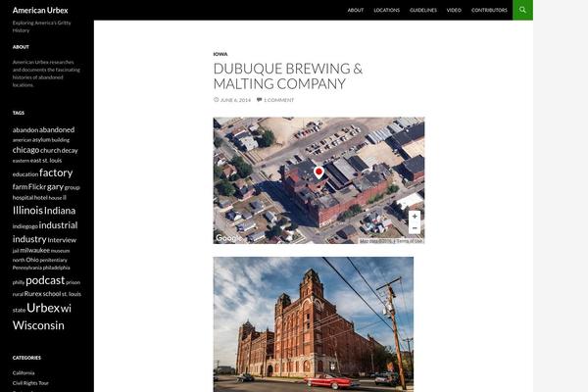
Task: Open the Contributors menu item
Action: coord(489,10)
